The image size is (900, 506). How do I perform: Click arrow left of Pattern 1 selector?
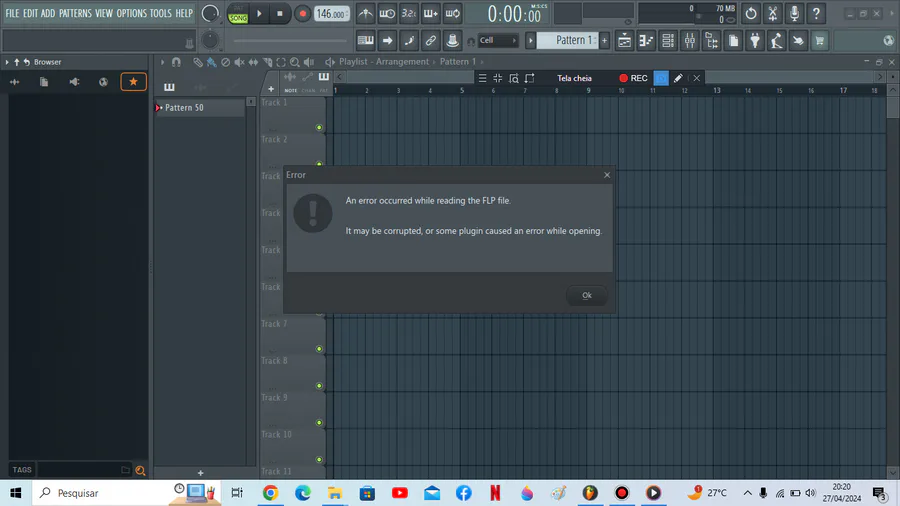tap(530, 40)
